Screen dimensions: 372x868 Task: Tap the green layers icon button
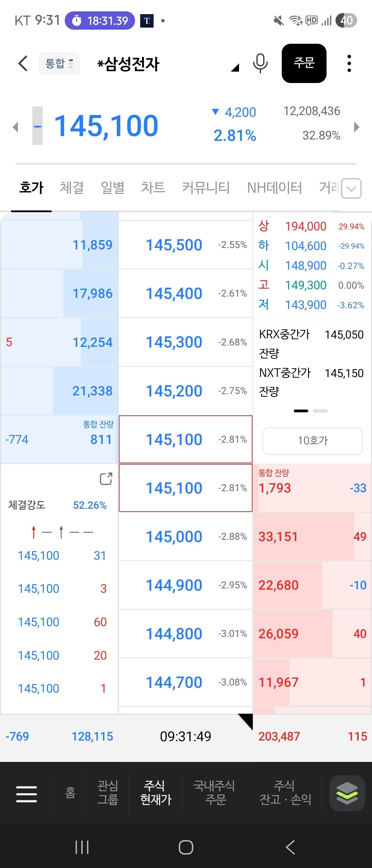point(347,793)
